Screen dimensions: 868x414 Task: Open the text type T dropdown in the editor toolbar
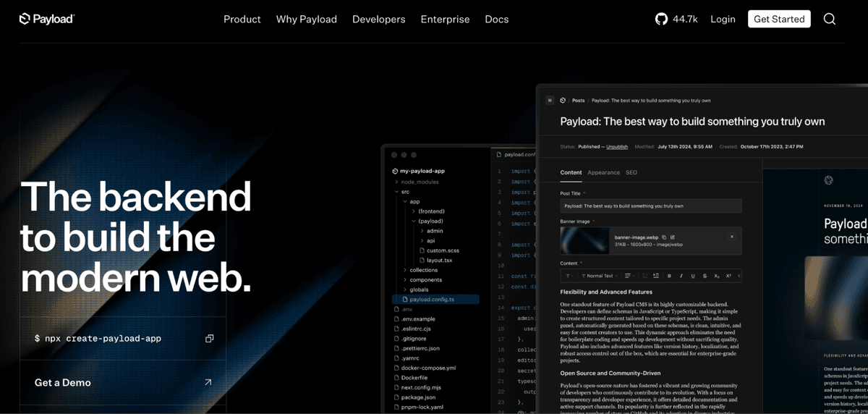pyautogui.click(x=569, y=276)
